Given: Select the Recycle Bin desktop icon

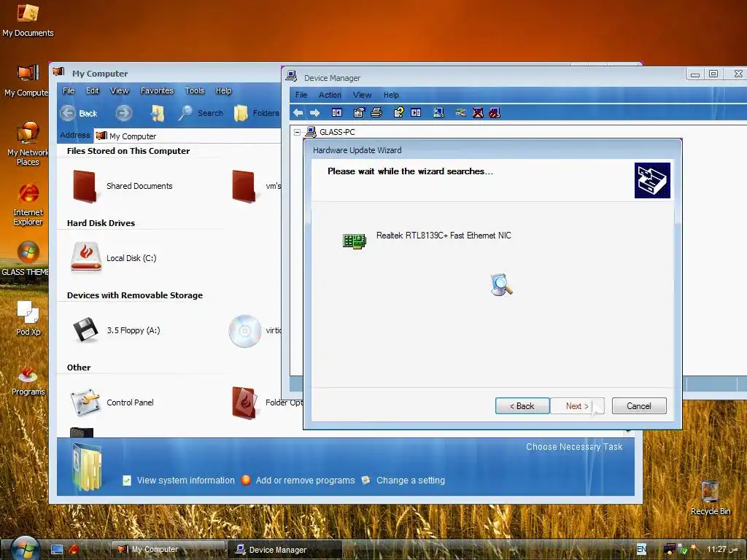Looking at the screenshot, I should [711, 497].
